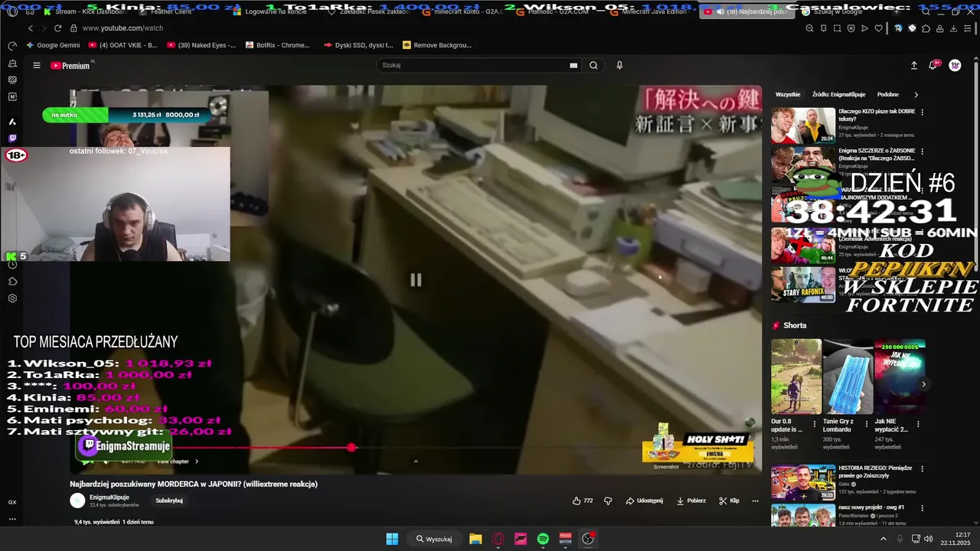
Task: Open the EnigmaKlipuje channel name link
Action: point(109,497)
